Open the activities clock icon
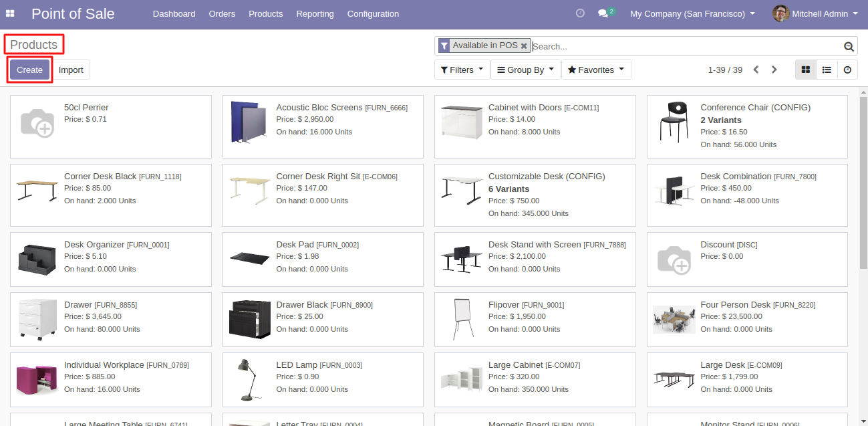868x426 pixels. tap(580, 13)
